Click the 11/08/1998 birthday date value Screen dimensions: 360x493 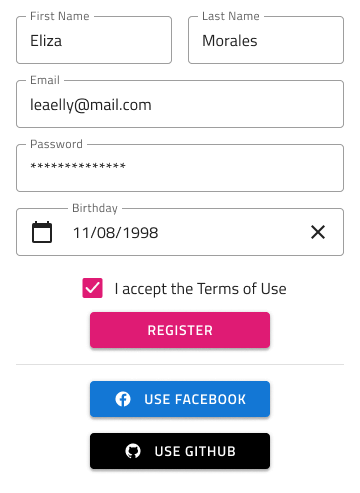(x=115, y=233)
